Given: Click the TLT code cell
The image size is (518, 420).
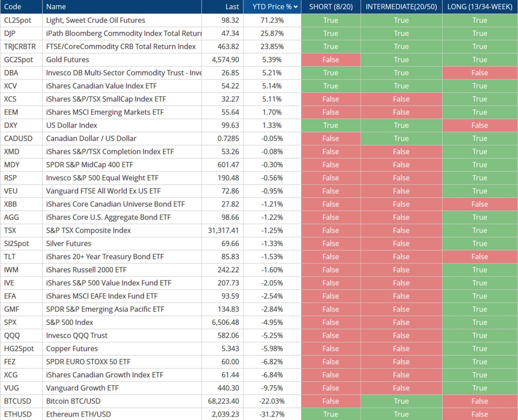Looking at the screenshot, I should click(21, 257).
